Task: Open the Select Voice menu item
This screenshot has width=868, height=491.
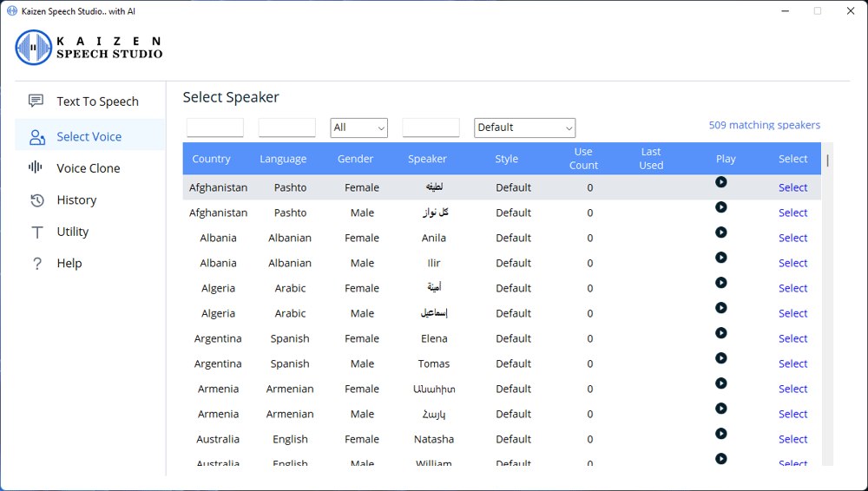Action: [89, 136]
